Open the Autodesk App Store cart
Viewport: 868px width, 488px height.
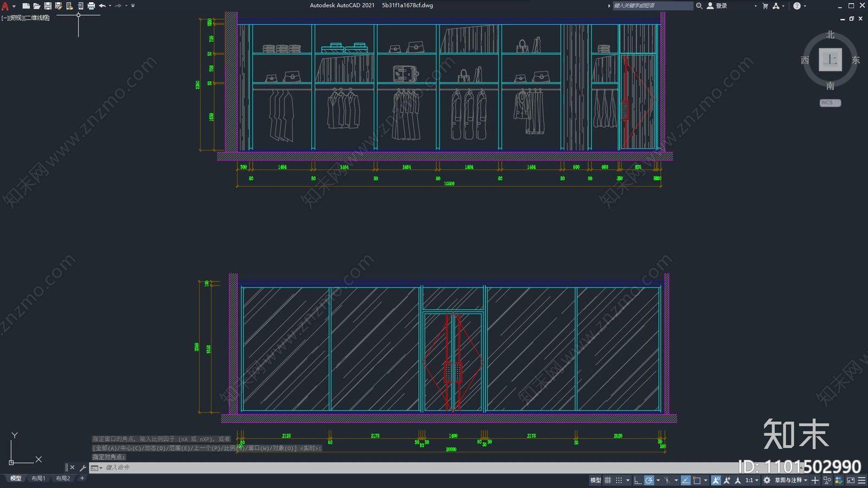click(x=765, y=5)
